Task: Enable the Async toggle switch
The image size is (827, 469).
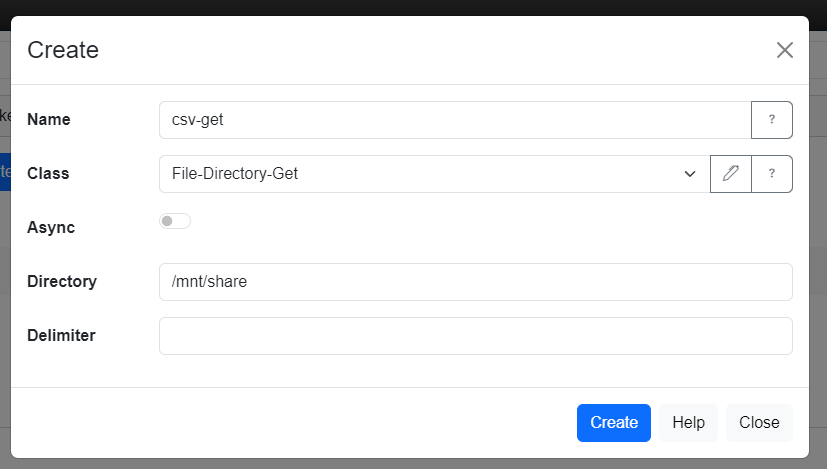Action: pos(175,221)
